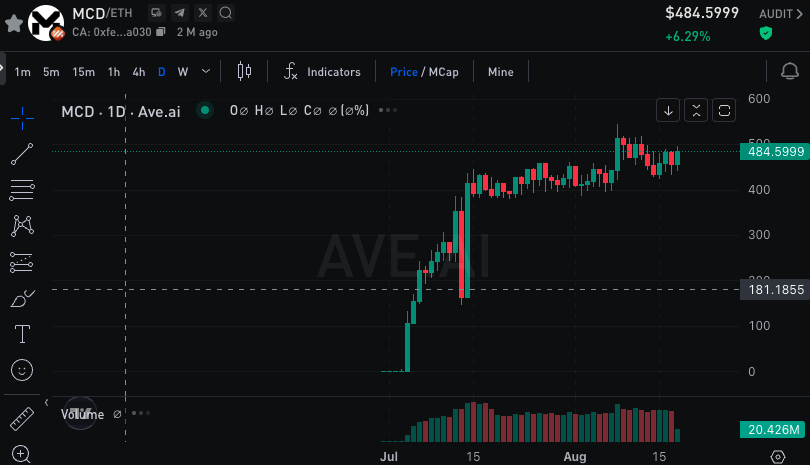
Task: Activate the ruler measure tool
Action: (22, 418)
